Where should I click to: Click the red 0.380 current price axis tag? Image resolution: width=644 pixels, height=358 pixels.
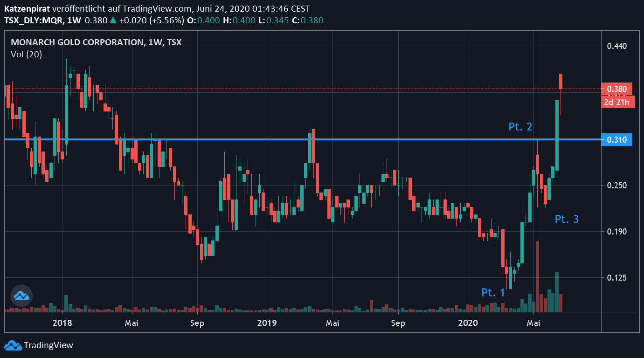(616, 89)
